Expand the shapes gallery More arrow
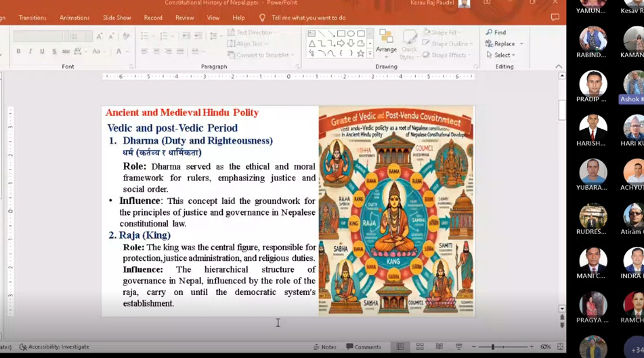 (x=370, y=54)
